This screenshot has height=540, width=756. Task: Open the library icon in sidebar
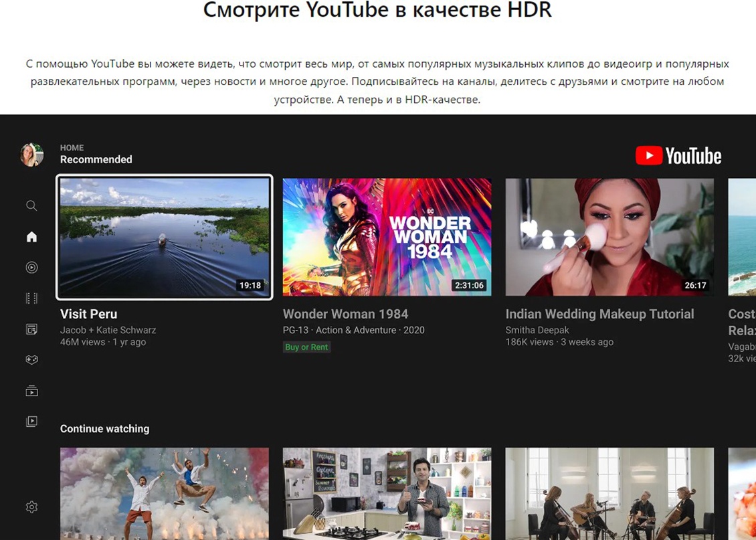point(31,422)
